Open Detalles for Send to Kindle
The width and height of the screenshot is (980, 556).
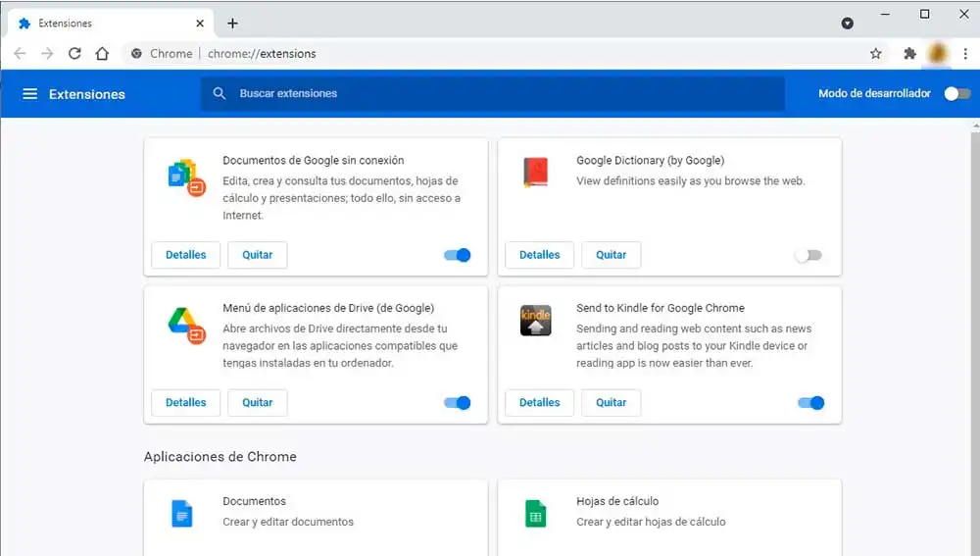tap(539, 403)
